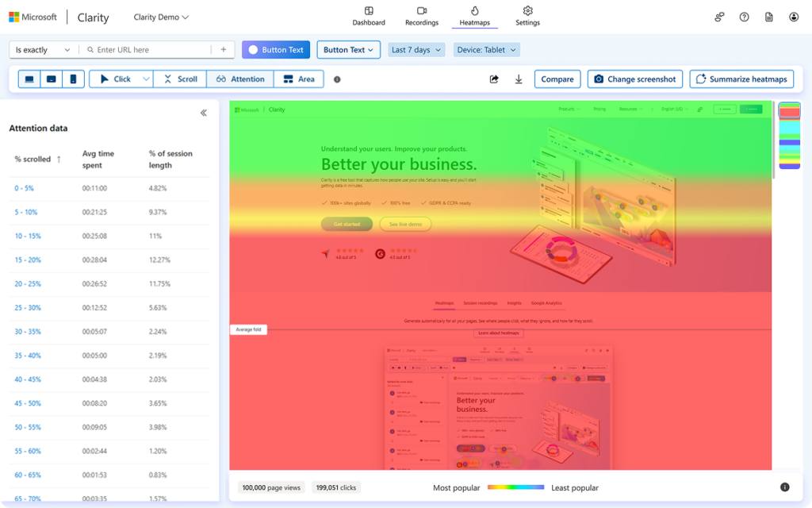Click the share heatmap icon
The width and height of the screenshot is (812, 508).
click(x=495, y=79)
